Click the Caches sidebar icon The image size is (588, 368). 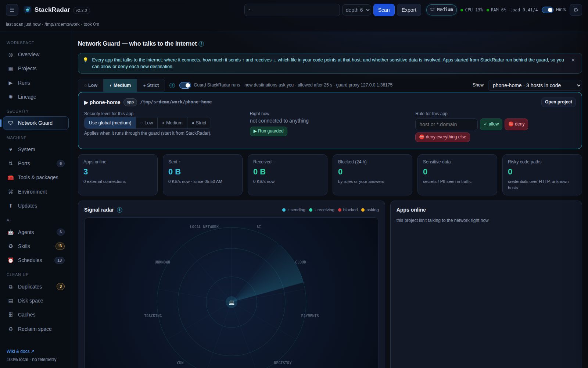[11, 315]
